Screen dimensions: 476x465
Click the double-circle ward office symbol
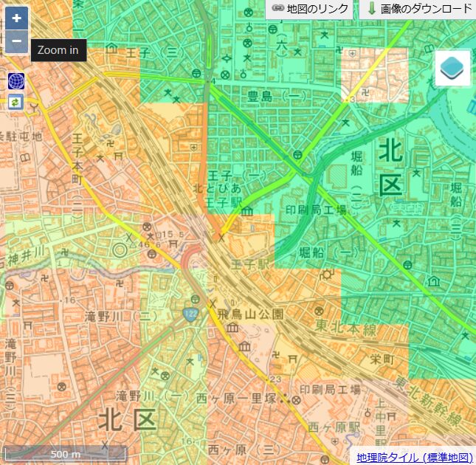click(119, 249)
